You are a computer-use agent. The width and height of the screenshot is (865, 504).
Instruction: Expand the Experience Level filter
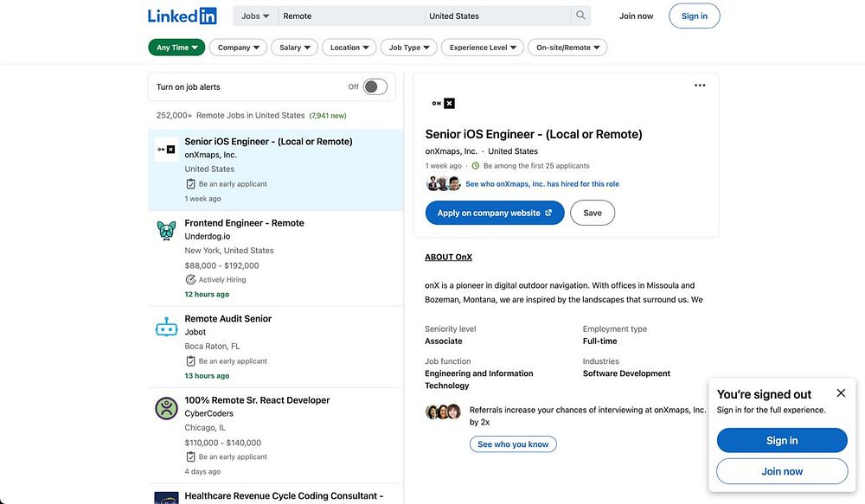point(483,48)
